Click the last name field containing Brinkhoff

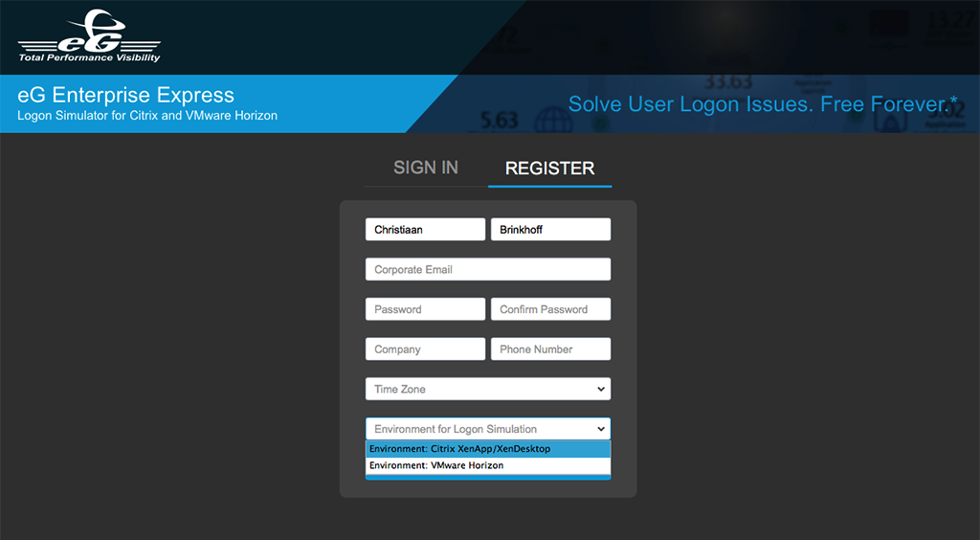(x=550, y=230)
